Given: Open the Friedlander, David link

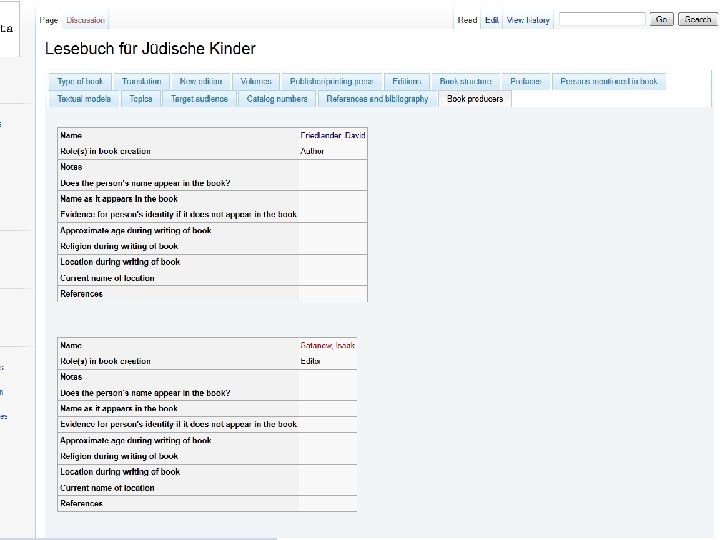Looking at the screenshot, I should [x=332, y=135].
